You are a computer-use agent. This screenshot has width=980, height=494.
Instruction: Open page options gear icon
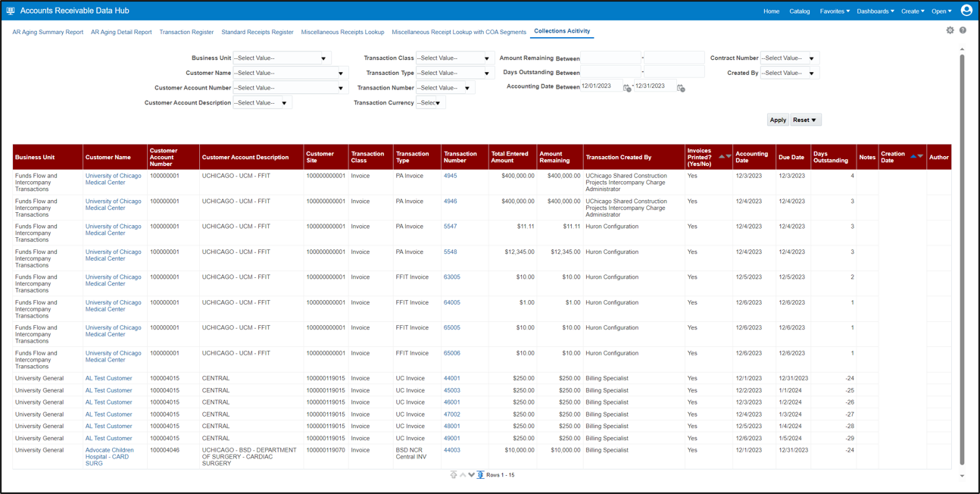(x=950, y=30)
